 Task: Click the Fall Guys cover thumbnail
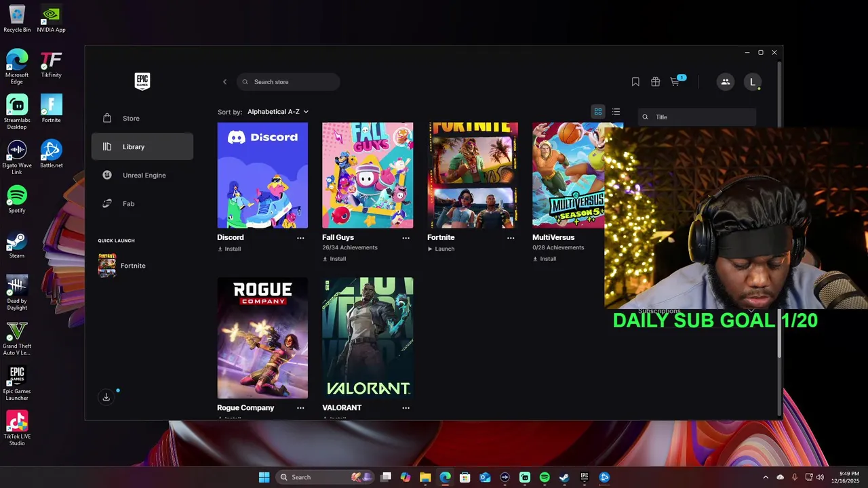(368, 176)
